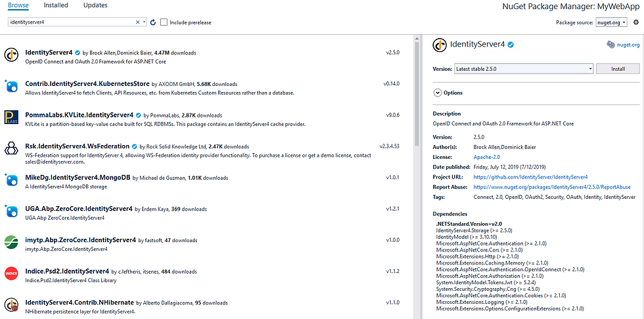Click the PommaLabs.KVLite.IdentityServer4 package icon

(x=11, y=117)
